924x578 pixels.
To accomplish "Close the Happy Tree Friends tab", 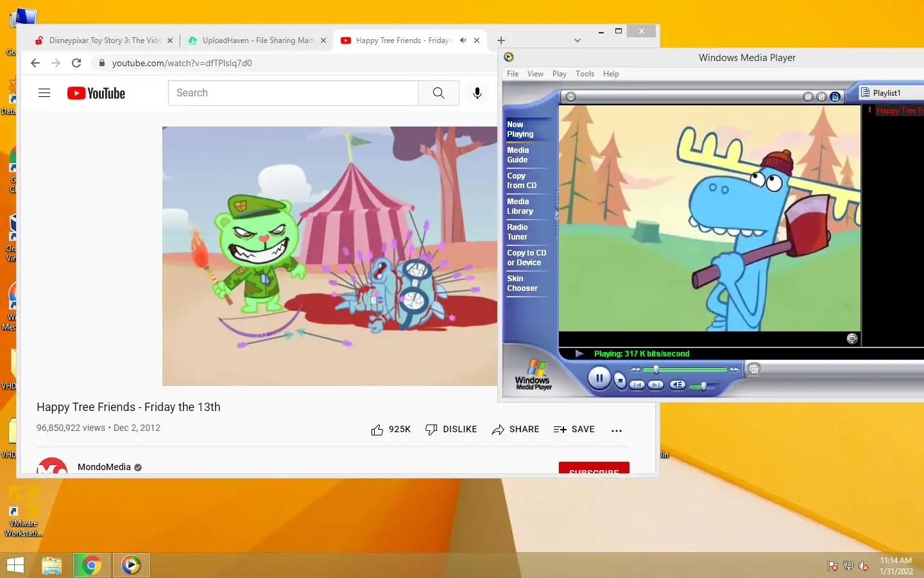I will [x=477, y=40].
